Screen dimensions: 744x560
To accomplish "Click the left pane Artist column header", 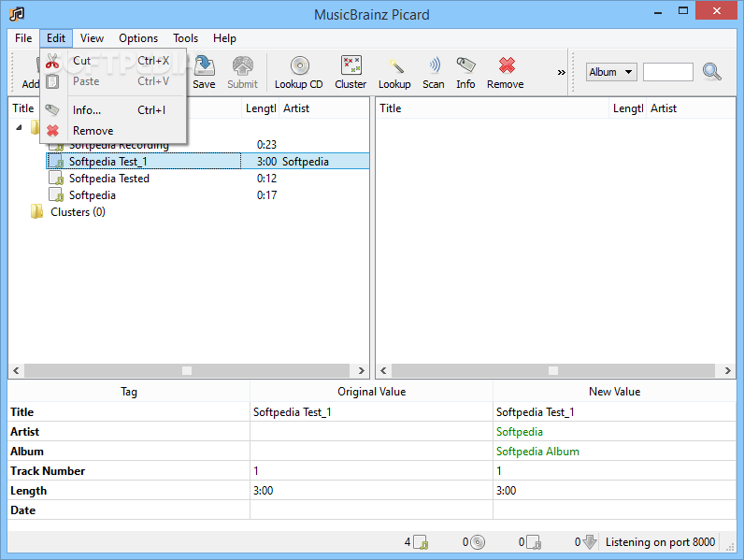I will [324, 108].
